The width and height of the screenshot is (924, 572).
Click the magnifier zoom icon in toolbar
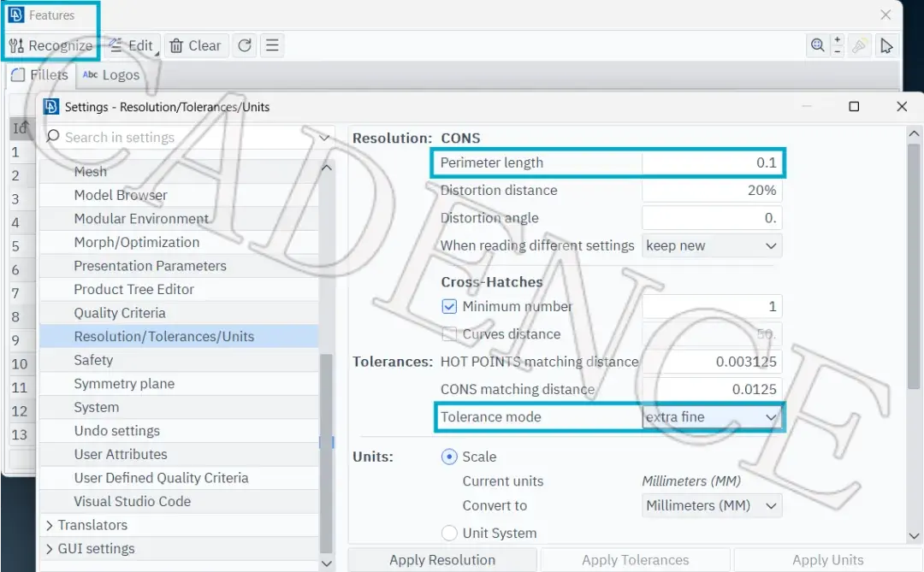tap(817, 45)
